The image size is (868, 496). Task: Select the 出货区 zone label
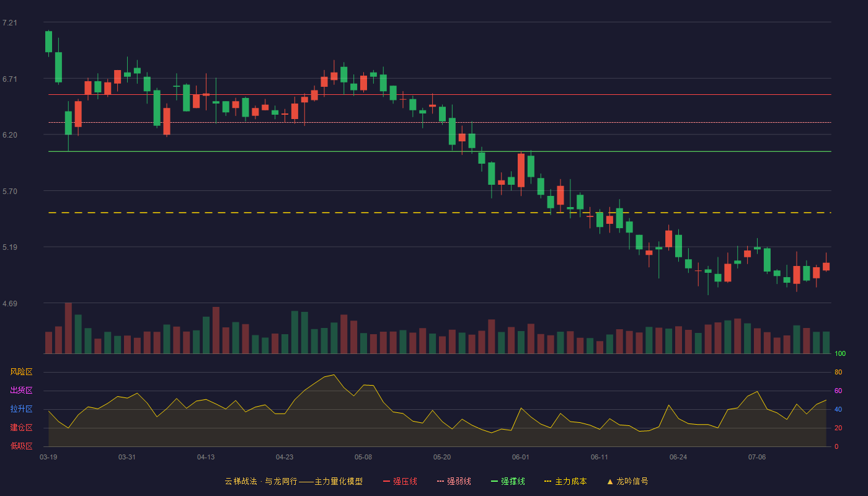coord(21,391)
